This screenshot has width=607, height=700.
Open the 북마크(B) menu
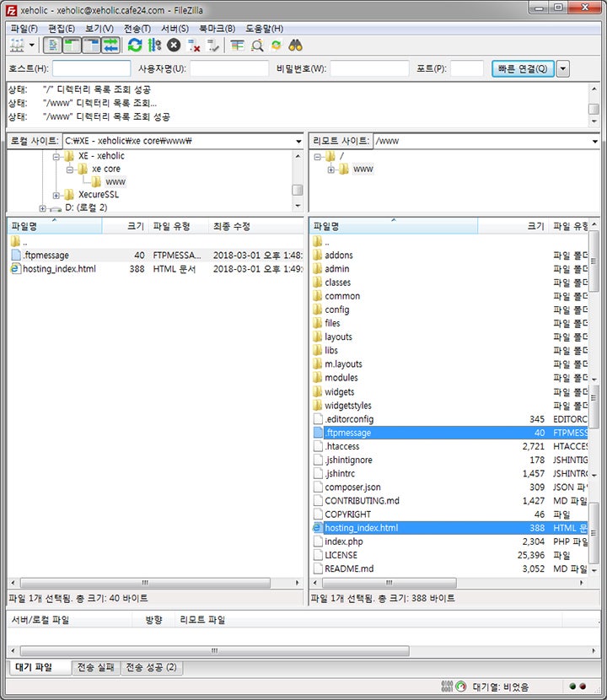[x=217, y=29]
